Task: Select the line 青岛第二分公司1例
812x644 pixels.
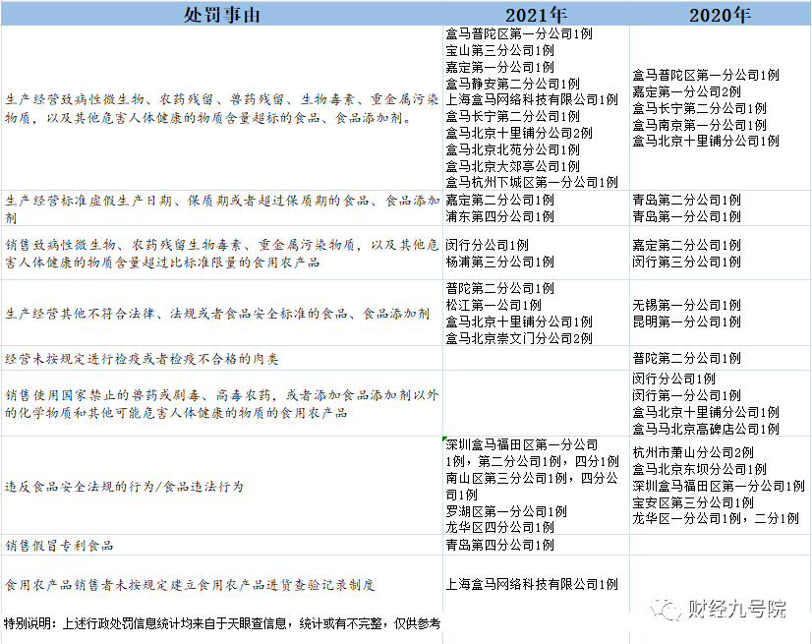Action: tap(687, 200)
